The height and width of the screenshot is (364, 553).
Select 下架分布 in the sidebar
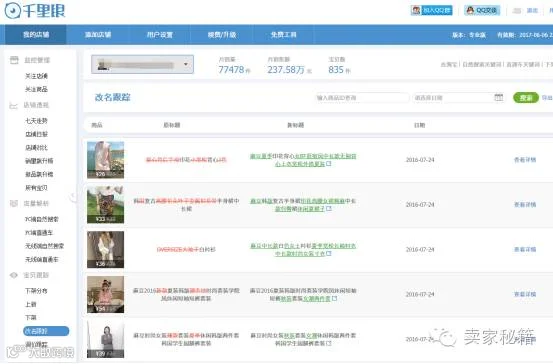[x=36, y=291]
